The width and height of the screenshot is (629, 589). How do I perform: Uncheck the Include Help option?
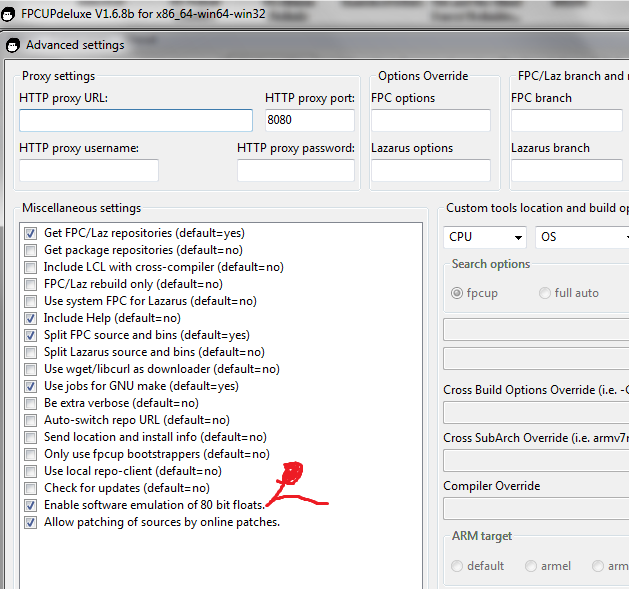coord(30,318)
